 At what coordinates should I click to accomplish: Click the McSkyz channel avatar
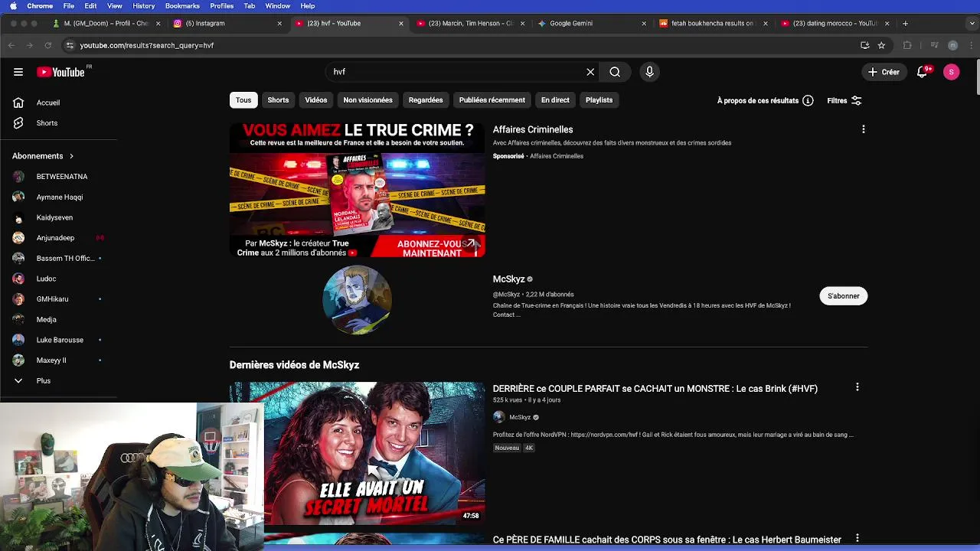(357, 300)
